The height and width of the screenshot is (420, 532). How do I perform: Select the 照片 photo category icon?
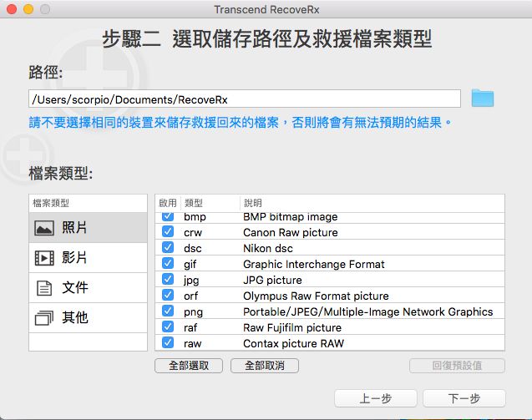click(43, 228)
